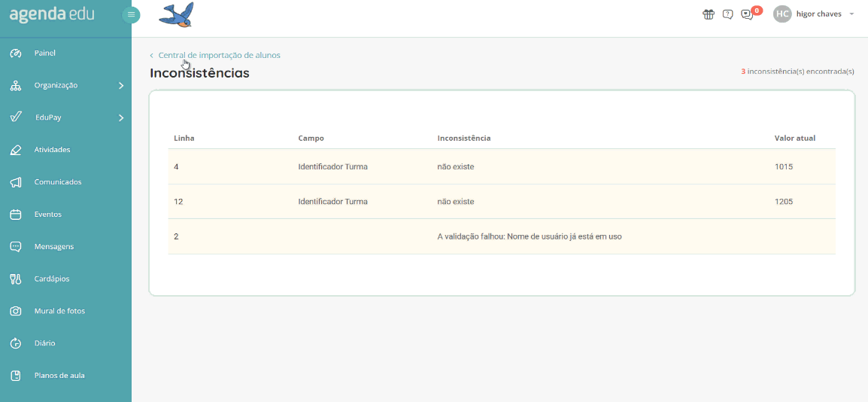Expand the Organização submenu arrow
The width and height of the screenshot is (868, 402).
point(121,86)
